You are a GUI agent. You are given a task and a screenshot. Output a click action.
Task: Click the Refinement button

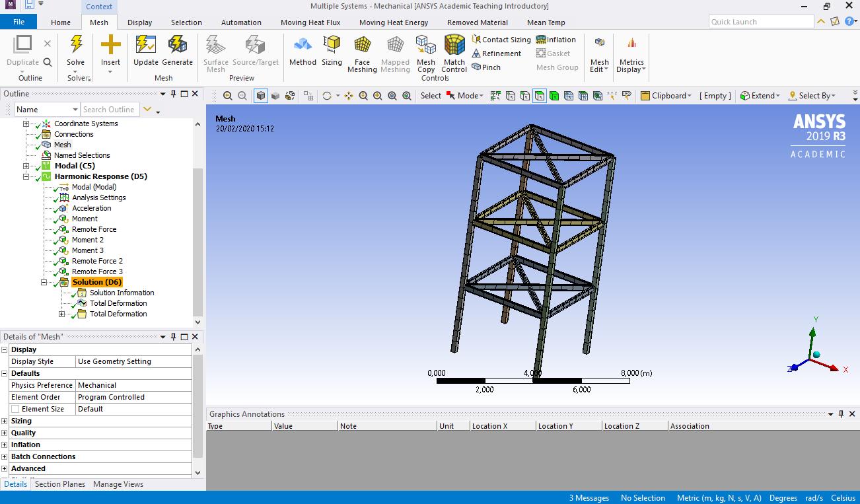[x=496, y=54]
